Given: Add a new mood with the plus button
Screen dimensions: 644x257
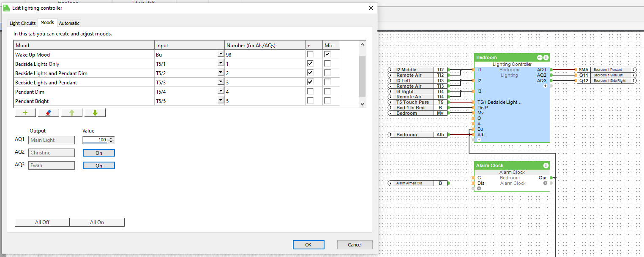Looking at the screenshot, I should click(x=25, y=113).
